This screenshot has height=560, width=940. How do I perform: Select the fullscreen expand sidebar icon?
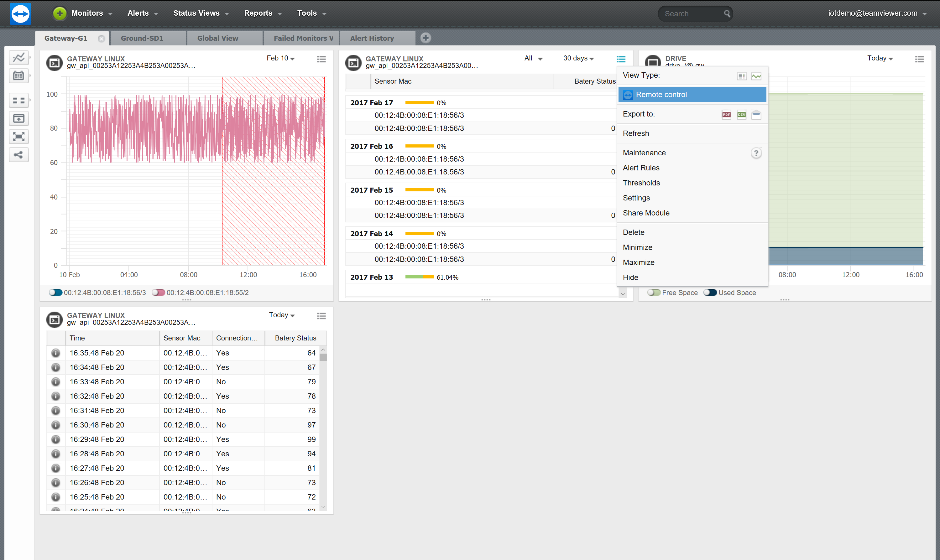(18, 136)
